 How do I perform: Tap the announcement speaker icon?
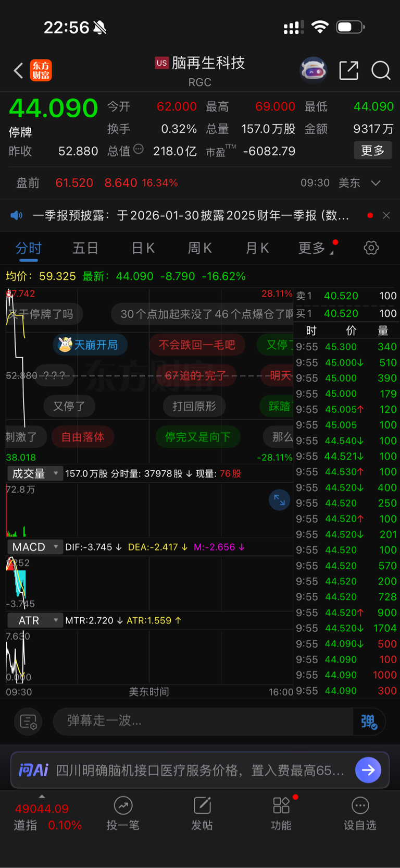17,215
